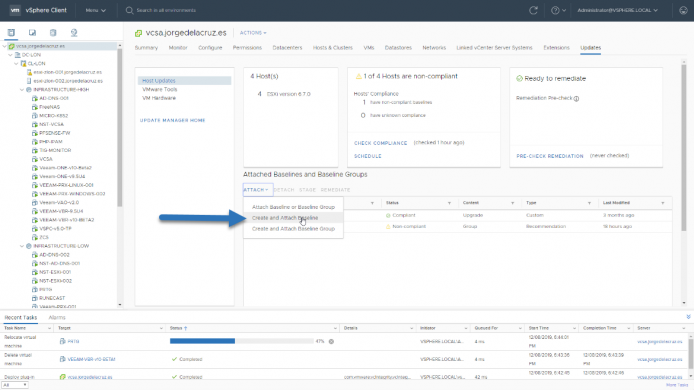The height and width of the screenshot is (390, 694).
Task: Select the VCSA virtual machine in tree
Action: pyautogui.click(x=46, y=159)
